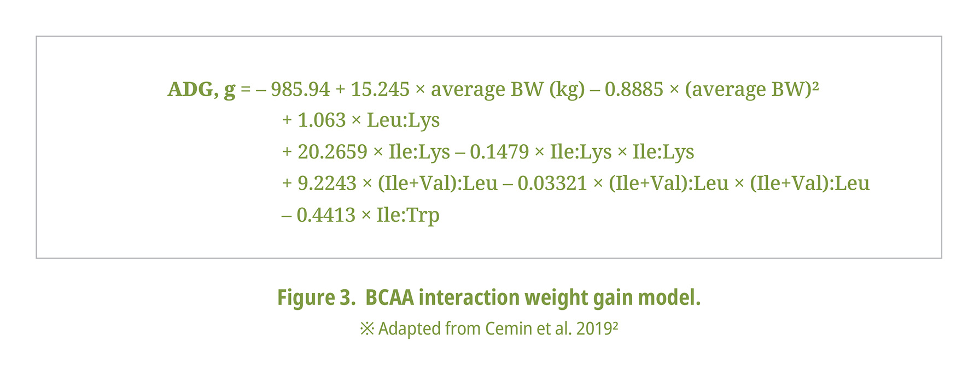
Task: Click the 15.245 coefficient
Action: 380,89
